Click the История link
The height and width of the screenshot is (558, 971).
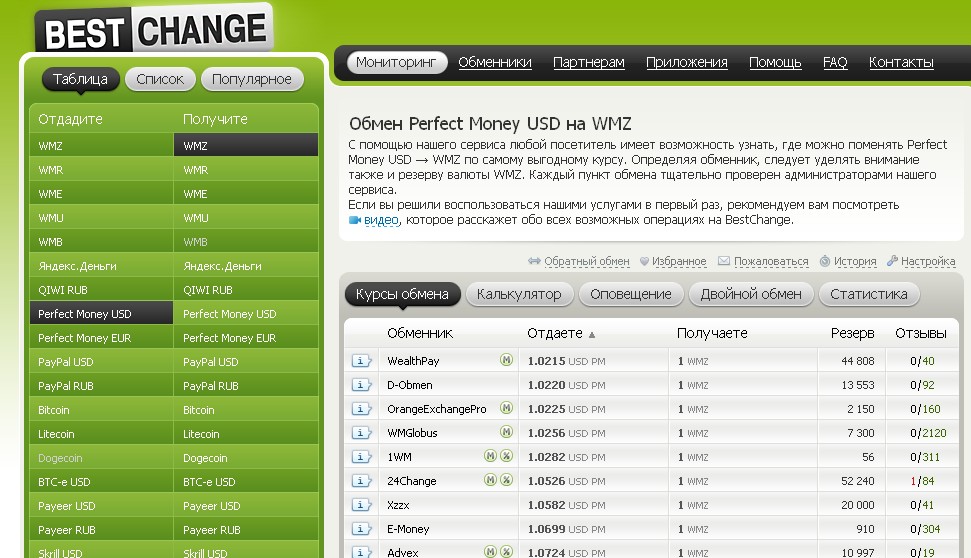(855, 261)
